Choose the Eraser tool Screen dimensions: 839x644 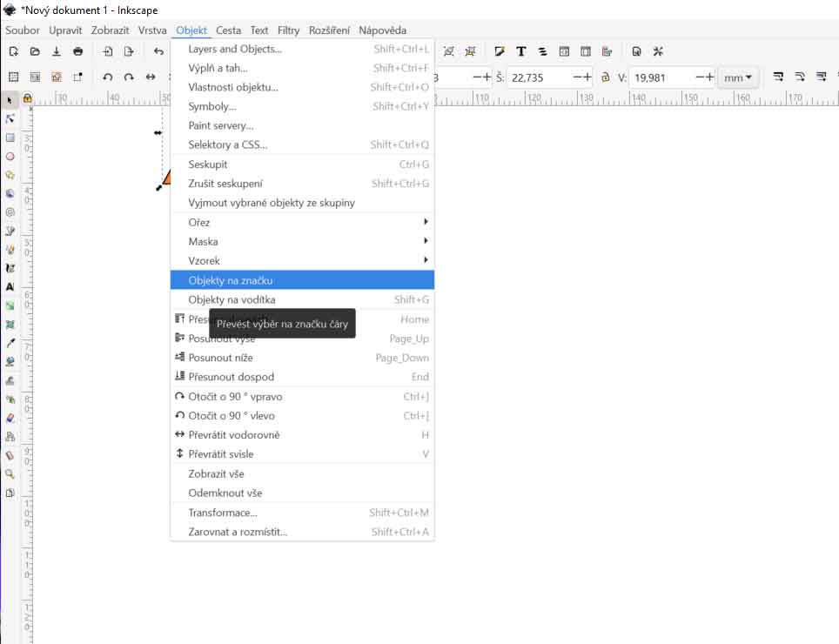[x=10, y=418]
